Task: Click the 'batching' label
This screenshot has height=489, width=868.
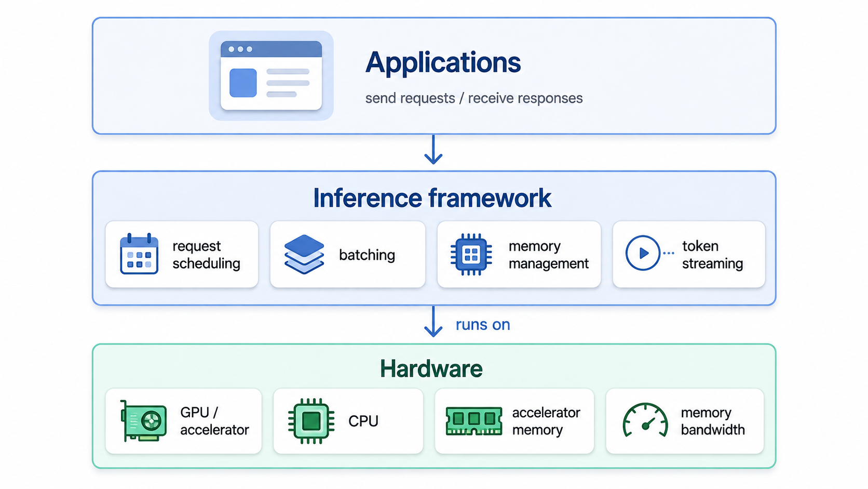Action: point(367,255)
